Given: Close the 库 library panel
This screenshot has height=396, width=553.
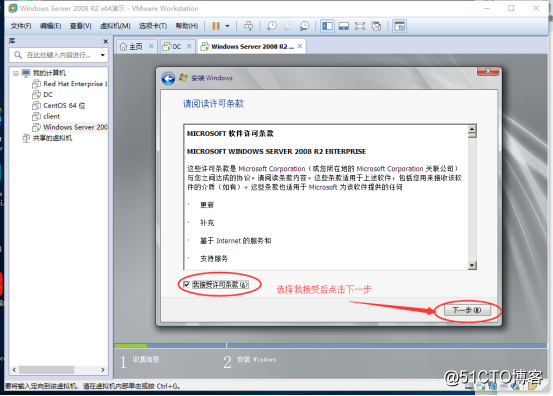Looking at the screenshot, I should 105,41.
